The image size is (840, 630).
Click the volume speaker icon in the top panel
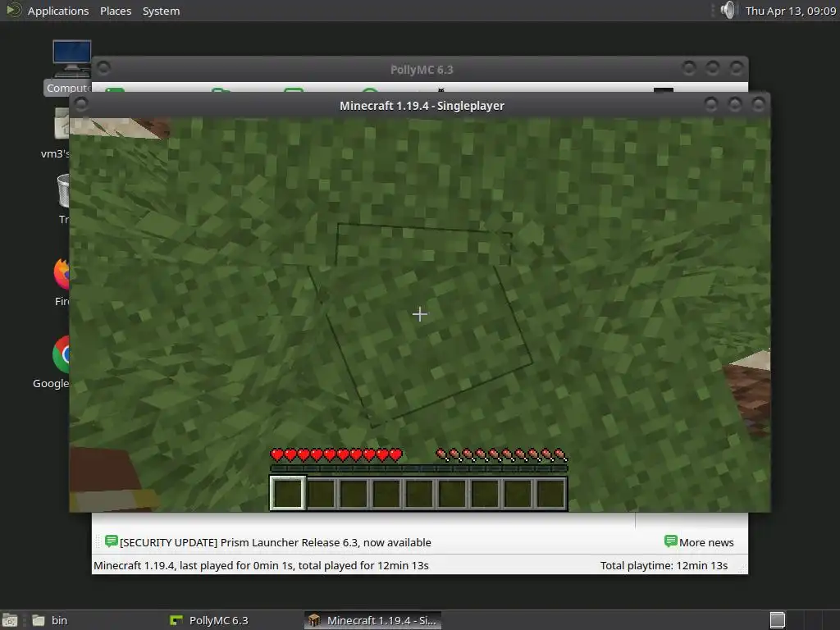click(x=728, y=10)
